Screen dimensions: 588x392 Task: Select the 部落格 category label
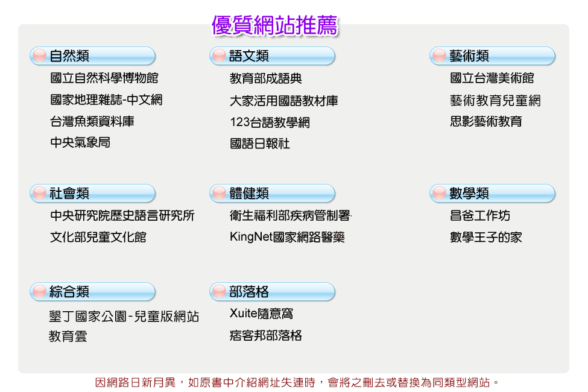(249, 291)
